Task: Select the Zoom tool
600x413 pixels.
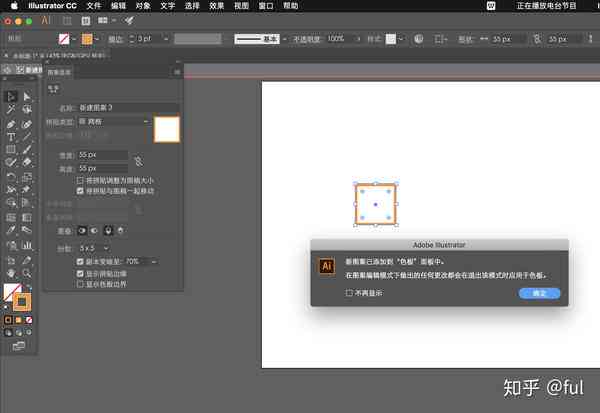Action: pos(26,274)
